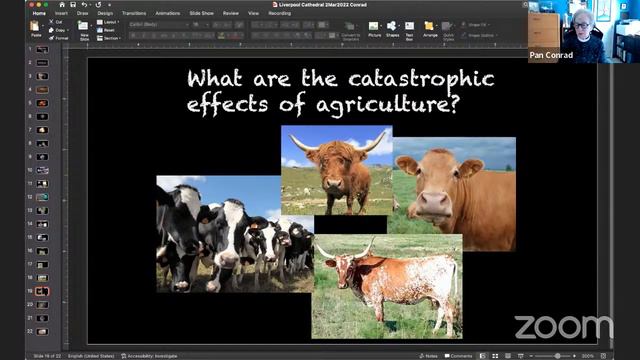Select the longhorn cow photo
The height and width of the screenshot is (360, 640).
(387, 286)
